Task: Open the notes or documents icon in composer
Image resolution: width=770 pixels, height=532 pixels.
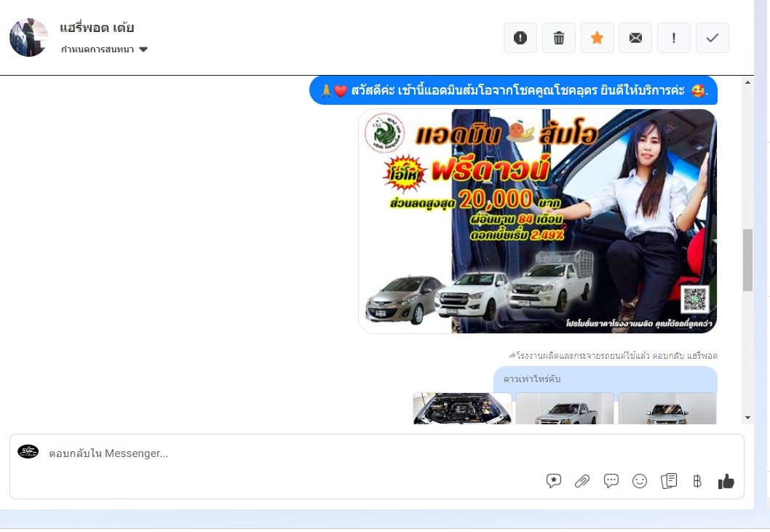Action: click(669, 481)
